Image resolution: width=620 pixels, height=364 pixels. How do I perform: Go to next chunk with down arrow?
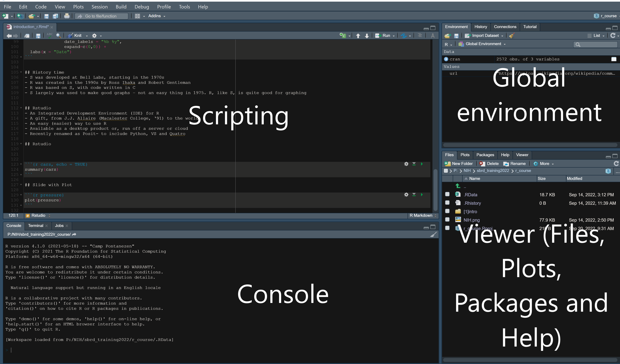click(x=367, y=36)
